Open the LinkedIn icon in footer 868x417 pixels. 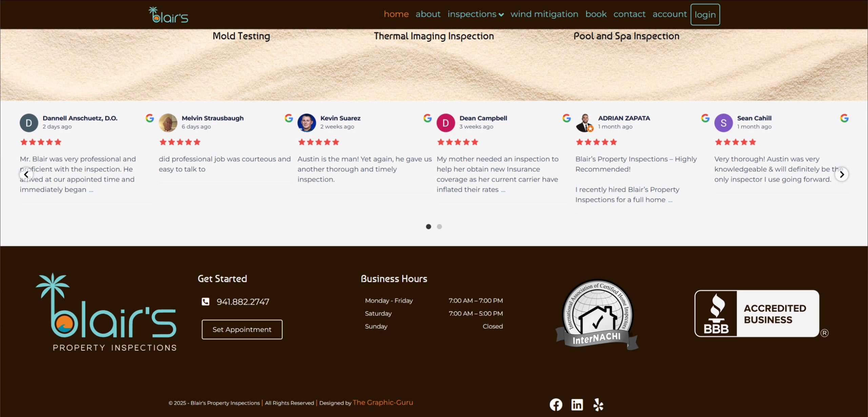[577, 404]
